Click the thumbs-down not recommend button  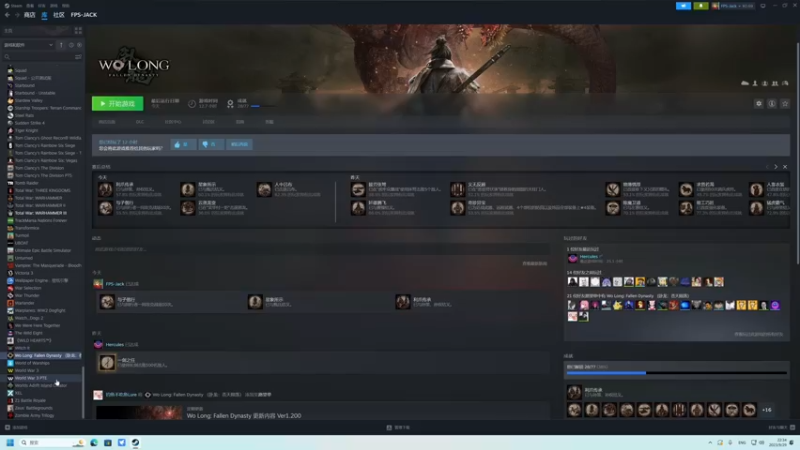[211, 144]
